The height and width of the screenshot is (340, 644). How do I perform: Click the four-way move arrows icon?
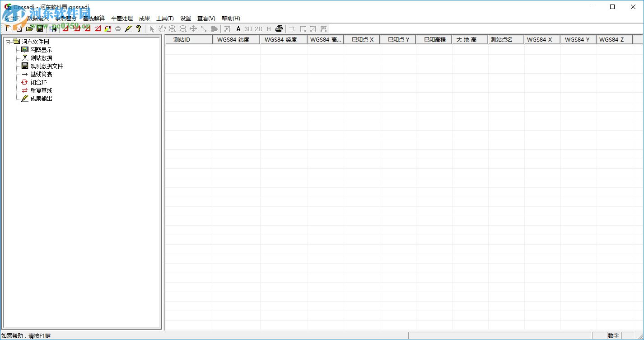pos(193,29)
